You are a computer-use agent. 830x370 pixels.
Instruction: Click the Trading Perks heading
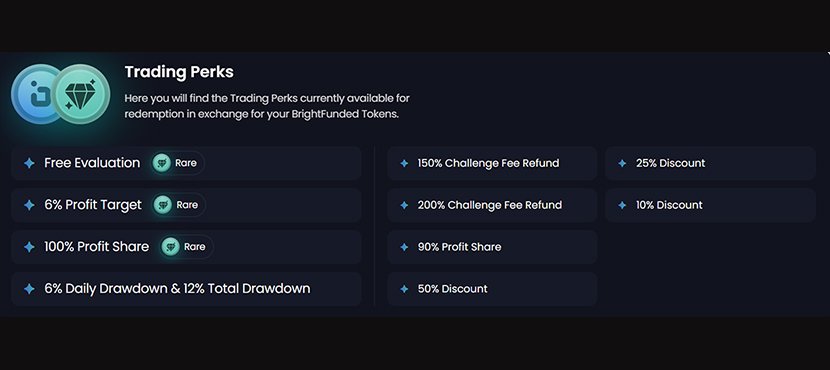tap(179, 71)
